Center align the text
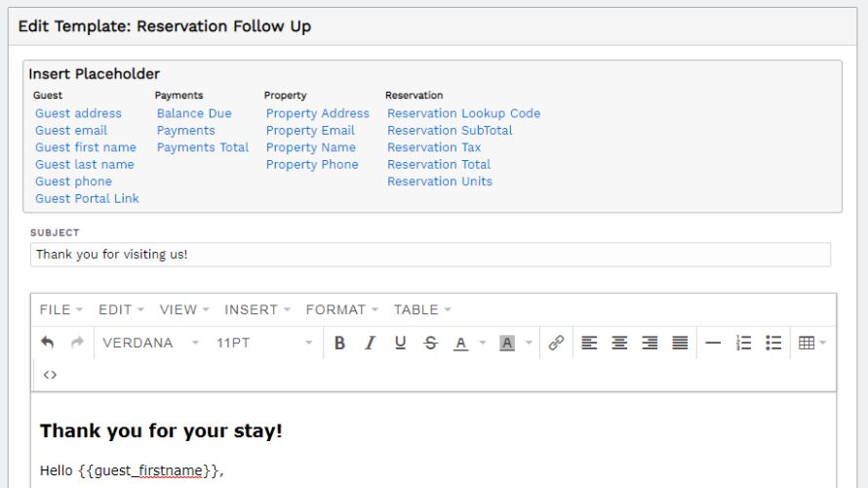 619,343
